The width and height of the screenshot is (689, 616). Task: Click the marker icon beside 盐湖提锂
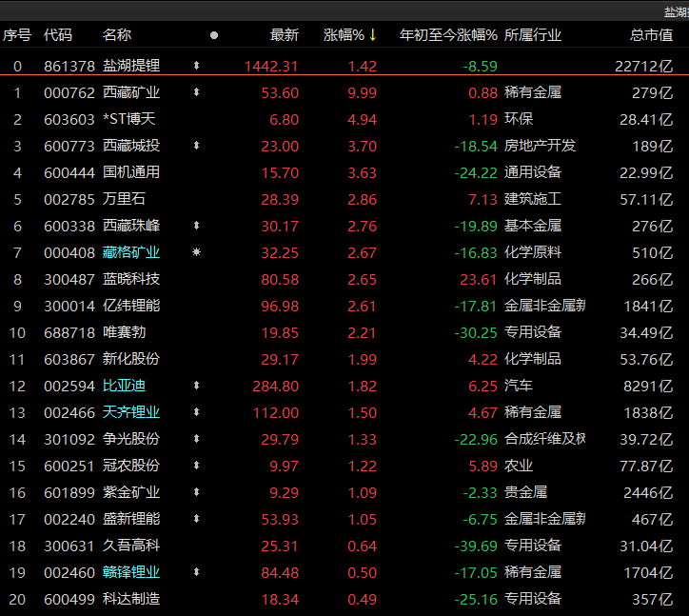(x=196, y=66)
